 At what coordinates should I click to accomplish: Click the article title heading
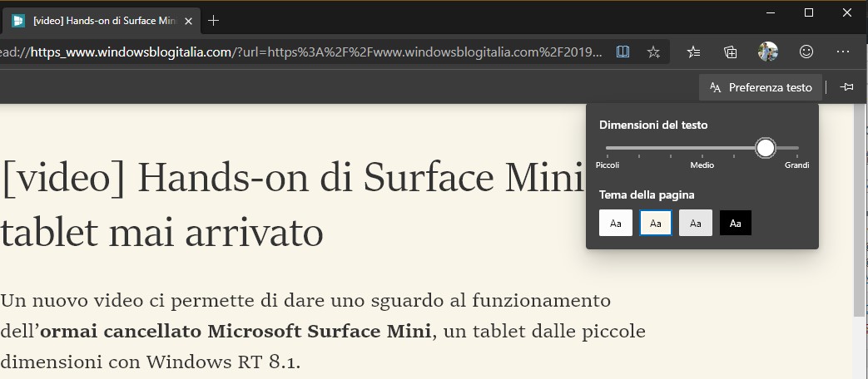[x=293, y=204]
